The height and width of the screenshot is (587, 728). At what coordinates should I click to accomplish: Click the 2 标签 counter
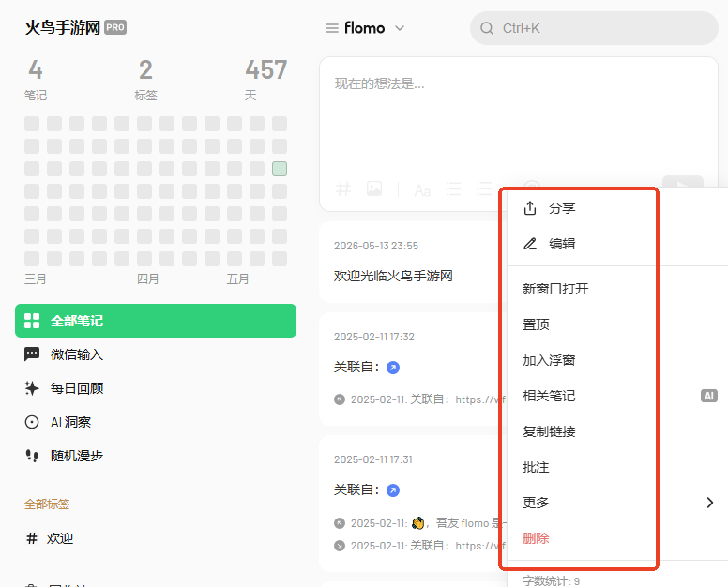(x=145, y=80)
